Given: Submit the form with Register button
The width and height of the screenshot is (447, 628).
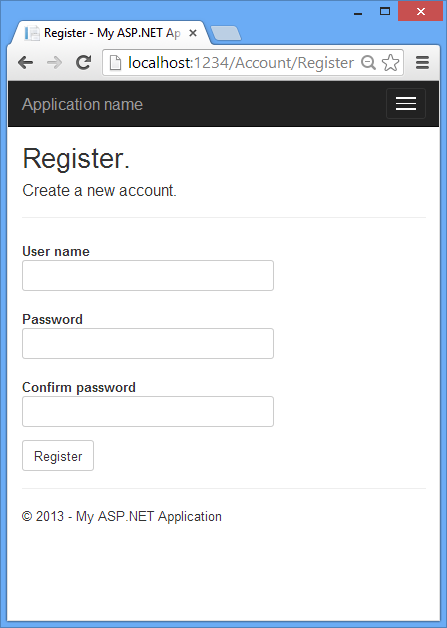Looking at the screenshot, I should (x=58, y=456).
